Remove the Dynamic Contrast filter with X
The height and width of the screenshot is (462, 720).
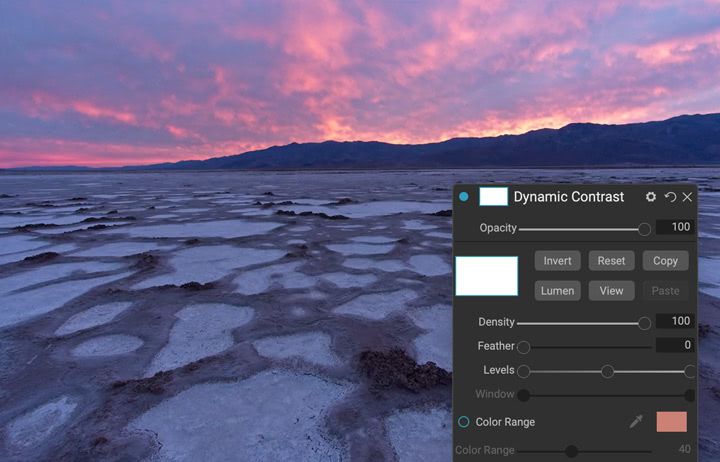click(x=687, y=197)
